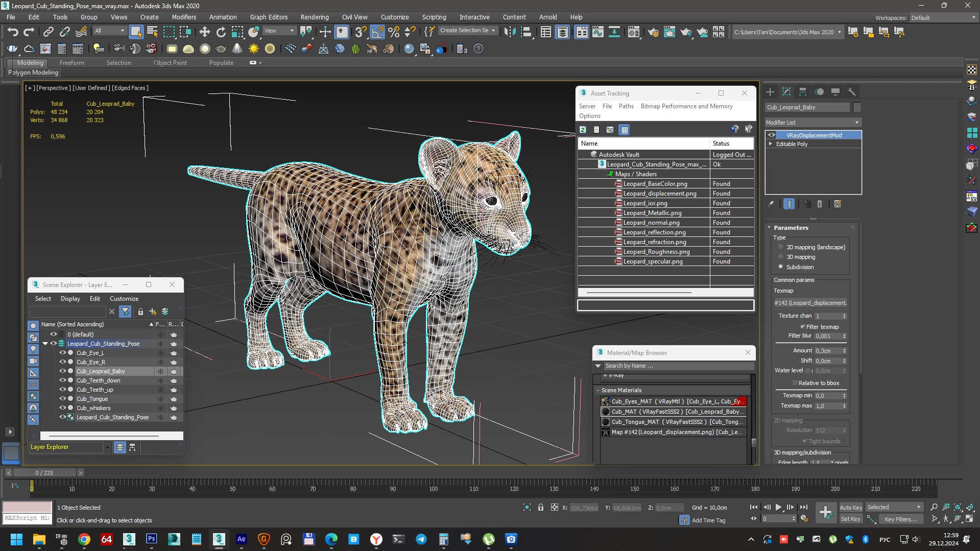Open the Modify command panel tab
The width and height of the screenshot is (980, 551).
(786, 92)
